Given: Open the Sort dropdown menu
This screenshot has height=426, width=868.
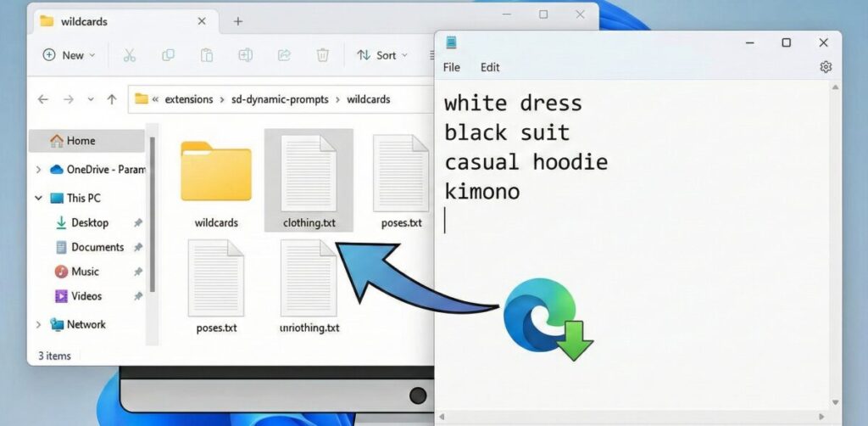Looking at the screenshot, I should coord(382,55).
